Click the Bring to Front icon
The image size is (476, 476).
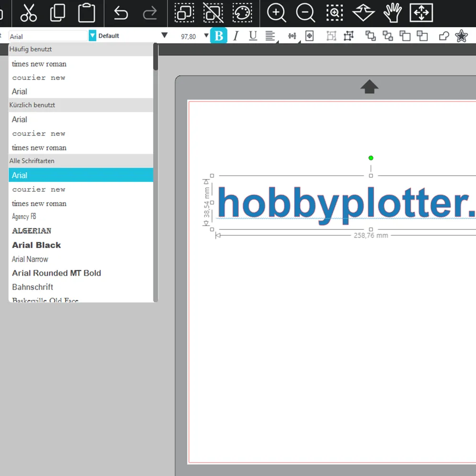(x=370, y=36)
